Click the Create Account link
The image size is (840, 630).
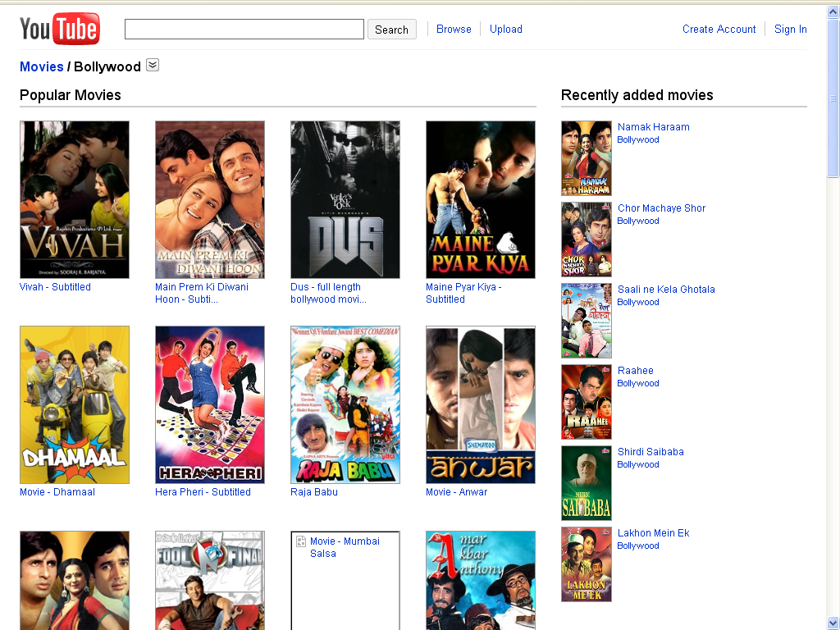(719, 29)
